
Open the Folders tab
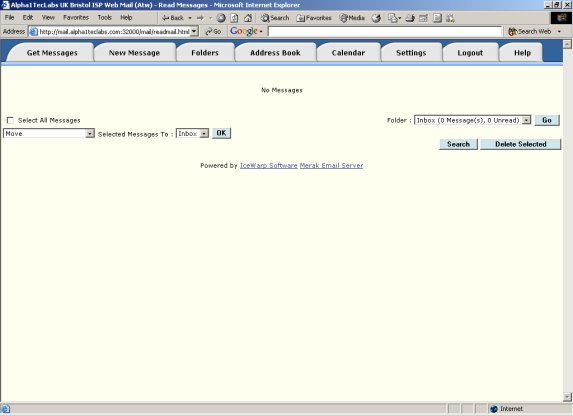tap(205, 53)
